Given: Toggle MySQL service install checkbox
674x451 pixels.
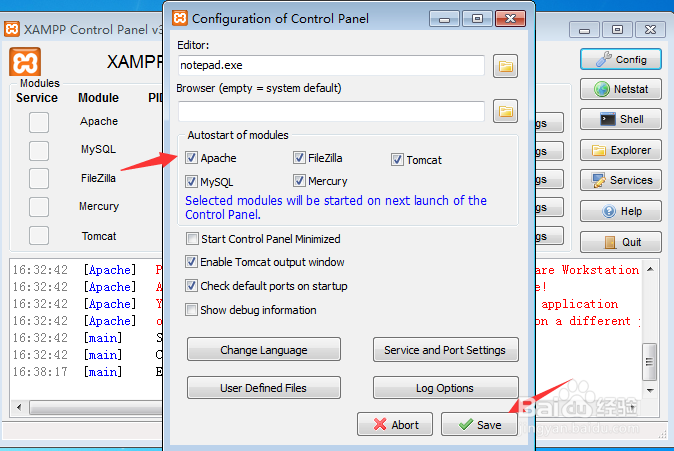Looking at the screenshot, I should (x=39, y=150).
